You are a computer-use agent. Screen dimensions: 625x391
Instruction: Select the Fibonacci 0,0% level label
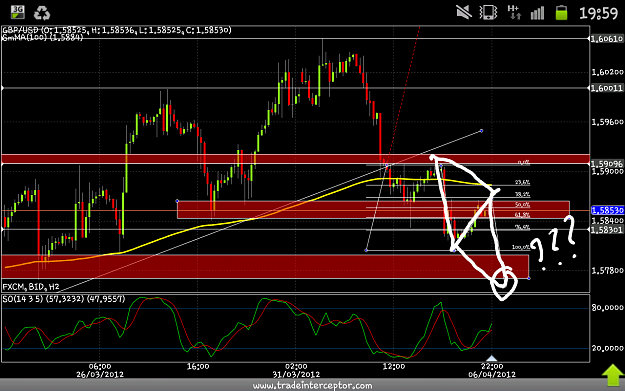(x=524, y=162)
